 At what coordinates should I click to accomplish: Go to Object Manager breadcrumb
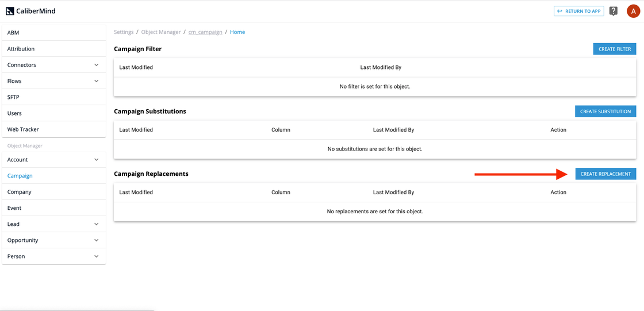click(x=161, y=32)
